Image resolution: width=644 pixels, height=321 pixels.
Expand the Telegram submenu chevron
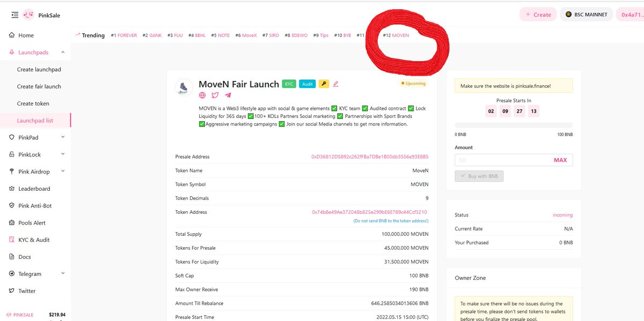click(63, 274)
